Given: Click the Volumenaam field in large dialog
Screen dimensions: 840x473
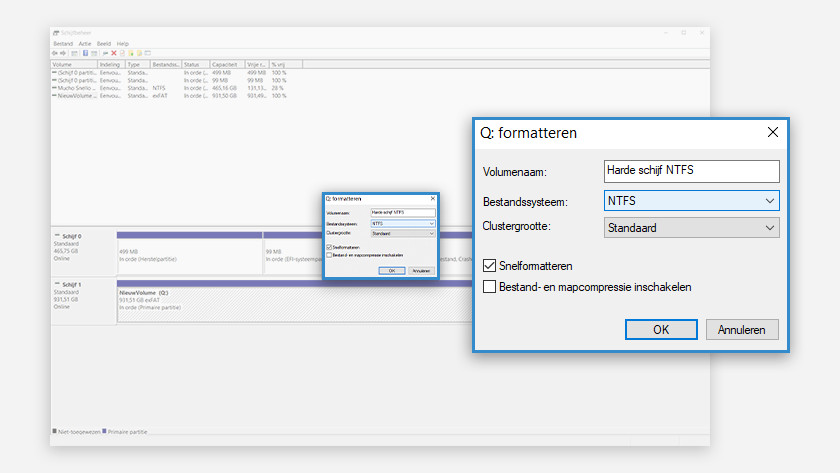Looking at the screenshot, I should 691,171.
